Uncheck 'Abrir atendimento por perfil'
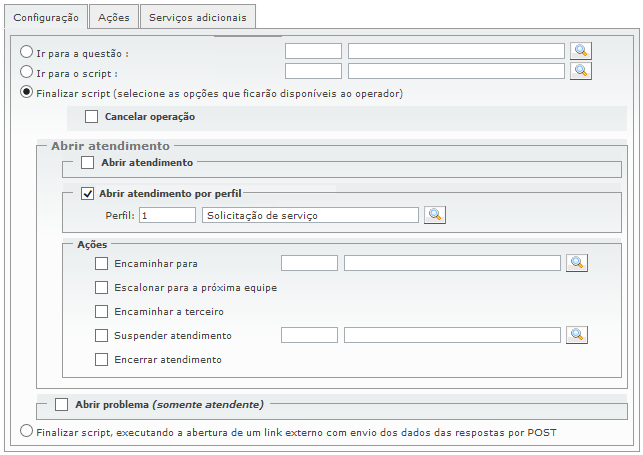Viewport: 643px width, 455px height. point(87,194)
